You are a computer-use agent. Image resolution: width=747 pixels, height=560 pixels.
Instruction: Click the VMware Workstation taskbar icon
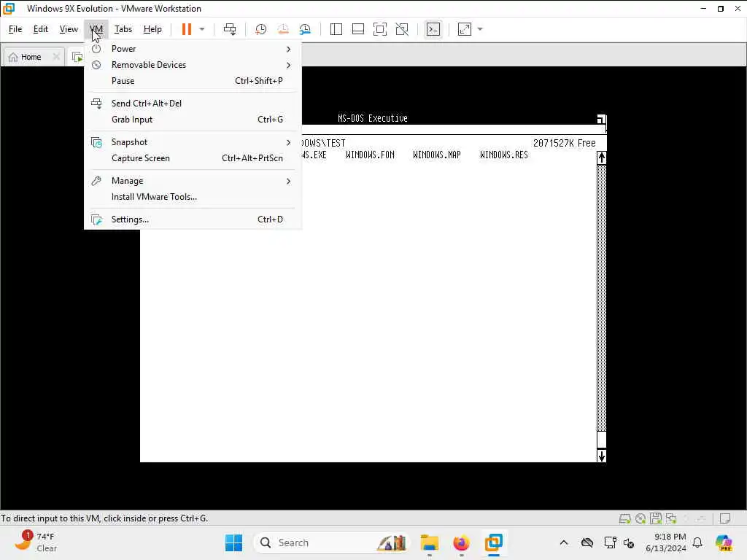[x=494, y=542]
